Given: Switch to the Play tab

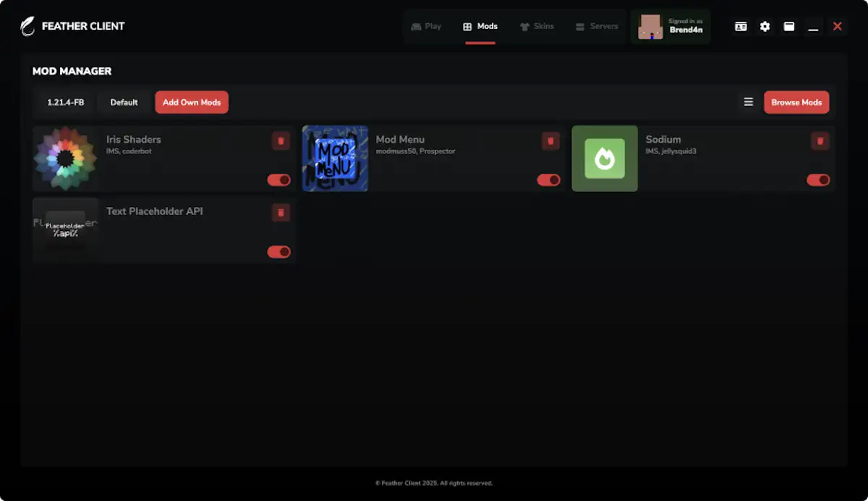Looking at the screenshot, I should click(x=426, y=27).
